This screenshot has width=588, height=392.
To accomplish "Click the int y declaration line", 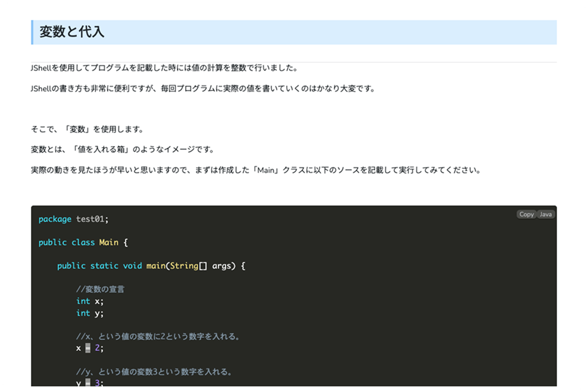I will click(90, 313).
